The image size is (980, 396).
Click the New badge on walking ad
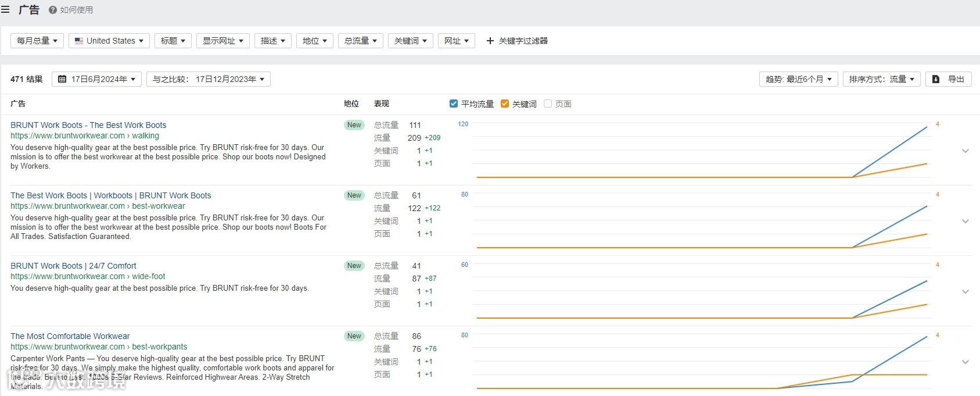(x=354, y=125)
